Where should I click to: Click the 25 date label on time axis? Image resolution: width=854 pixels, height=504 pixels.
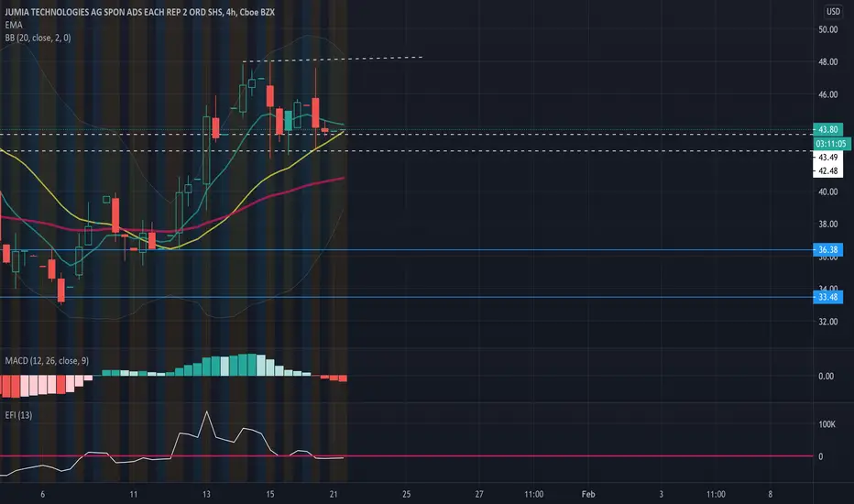pos(406,494)
